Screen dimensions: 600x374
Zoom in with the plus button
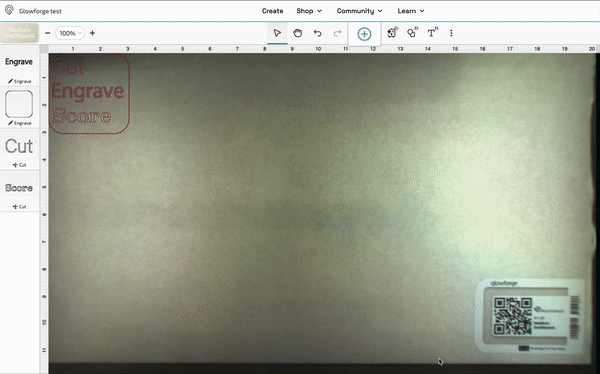coord(92,33)
